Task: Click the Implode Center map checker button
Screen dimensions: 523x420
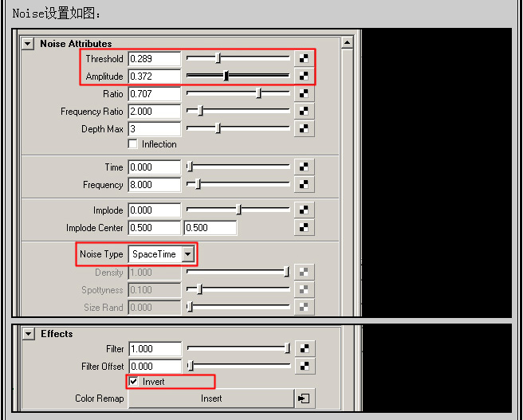Action: tap(304, 228)
